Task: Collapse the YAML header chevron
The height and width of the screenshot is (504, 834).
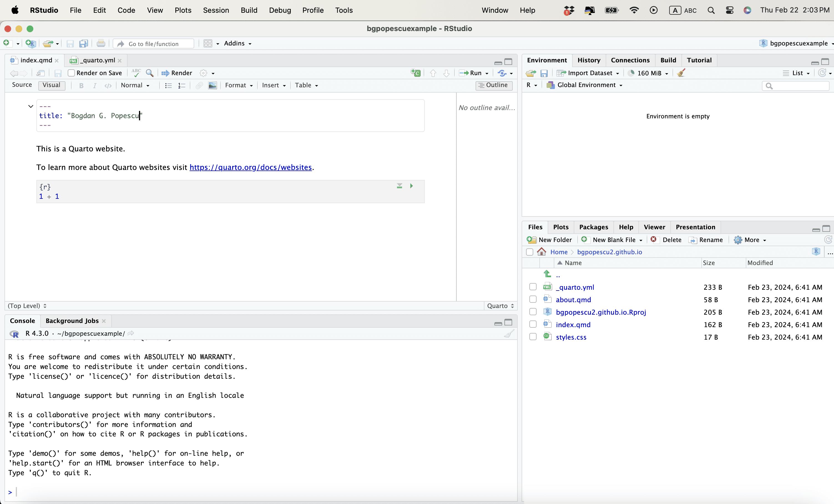Action: coord(31,106)
